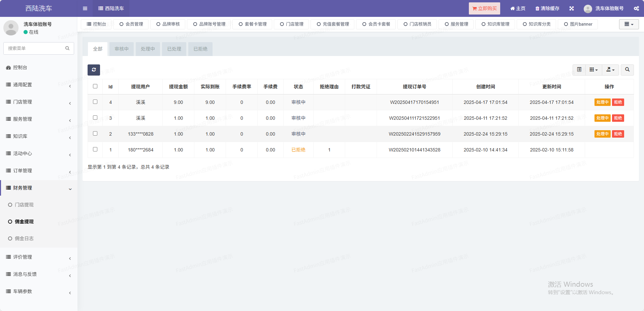Image resolution: width=644 pixels, height=311 pixels.
Task: Open the columns visibility dropdown
Action: tap(593, 70)
